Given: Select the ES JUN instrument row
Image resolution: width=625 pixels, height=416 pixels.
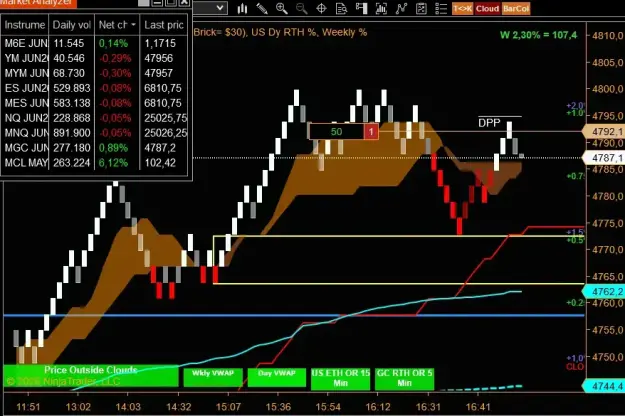Looking at the screenshot, I should 94,88.
